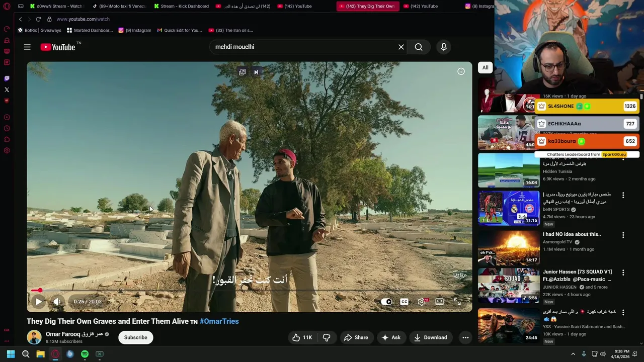Viewport: 644px width, 362px height.
Task: Download the video
Action: click(x=430, y=337)
